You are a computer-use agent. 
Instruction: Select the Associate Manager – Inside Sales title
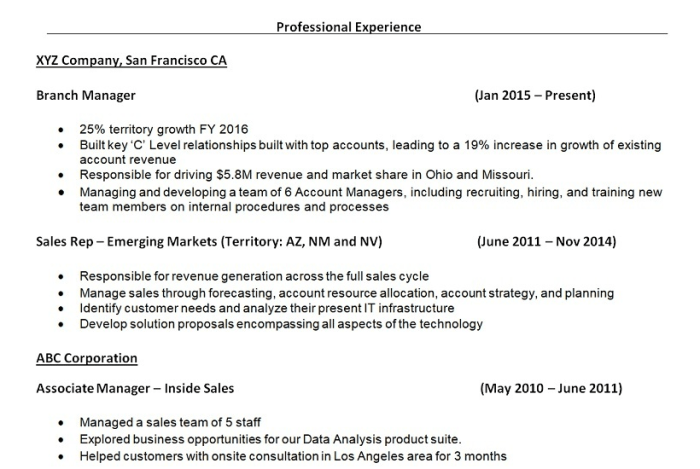(x=136, y=388)
